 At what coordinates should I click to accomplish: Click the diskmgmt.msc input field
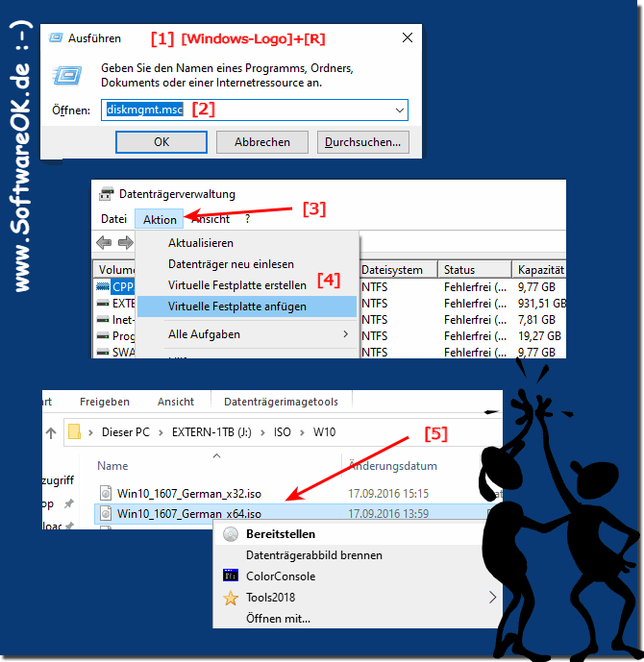coord(254,110)
